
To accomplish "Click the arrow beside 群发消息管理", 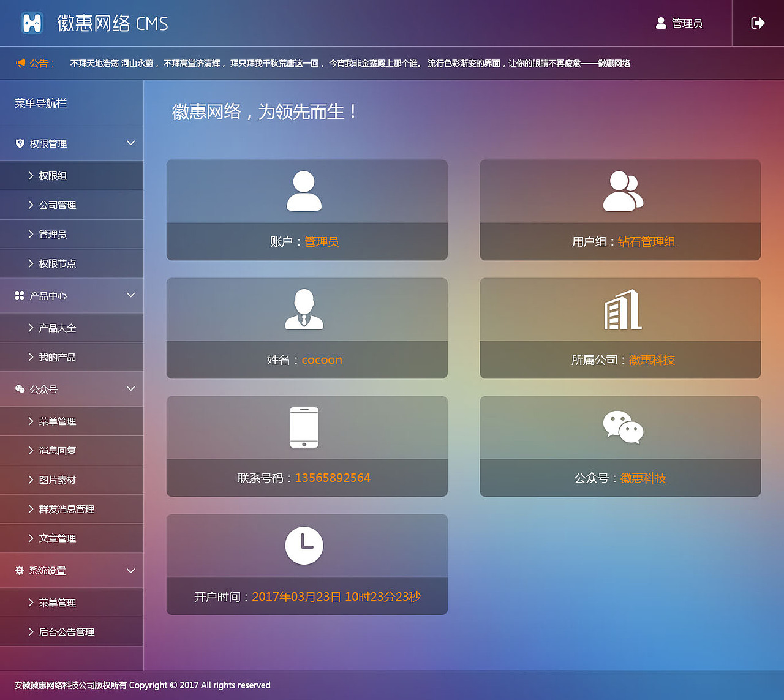I will (x=31, y=509).
